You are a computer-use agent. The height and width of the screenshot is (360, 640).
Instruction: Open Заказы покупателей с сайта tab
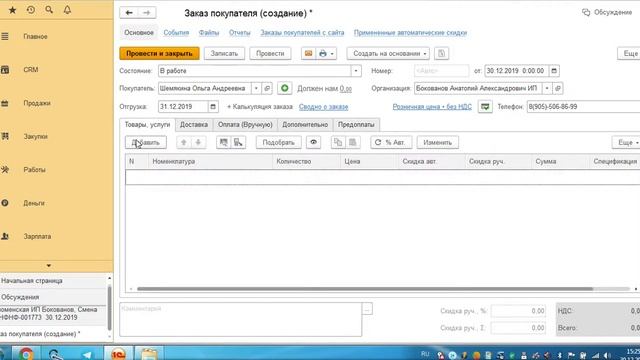(302, 33)
